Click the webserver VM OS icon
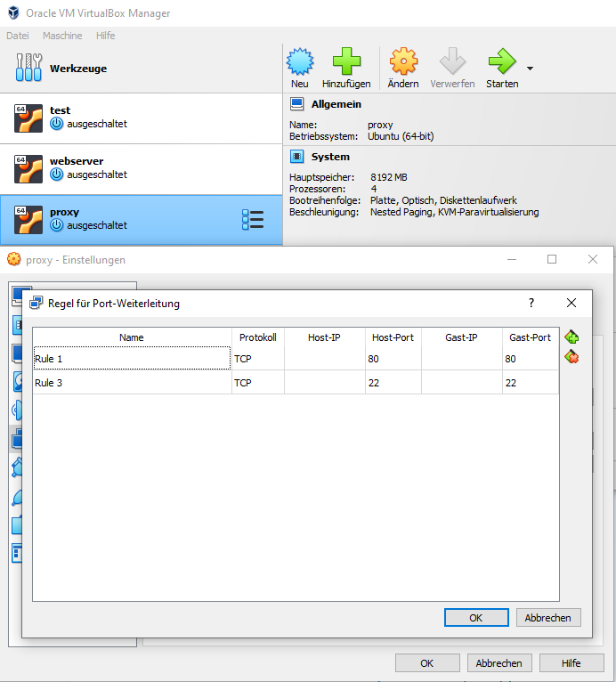This screenshot has width=616, height=682. [x=28, y=169]
